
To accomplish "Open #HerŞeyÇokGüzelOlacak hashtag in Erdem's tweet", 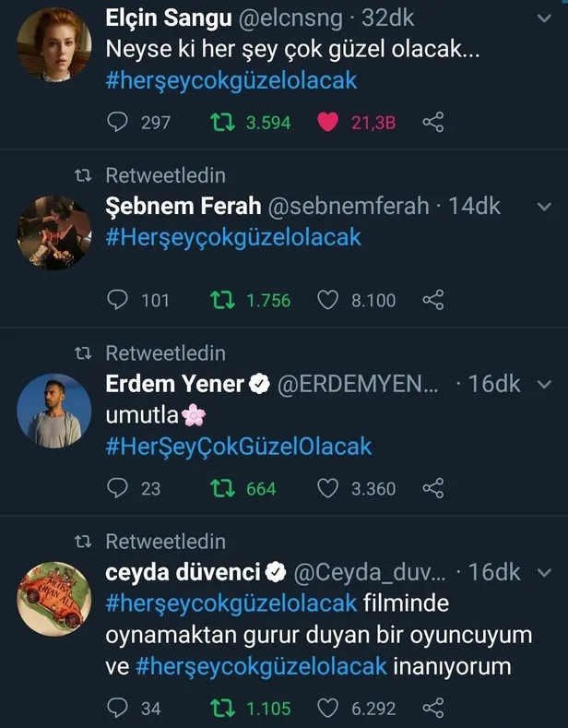I will (x=238, y=447).
